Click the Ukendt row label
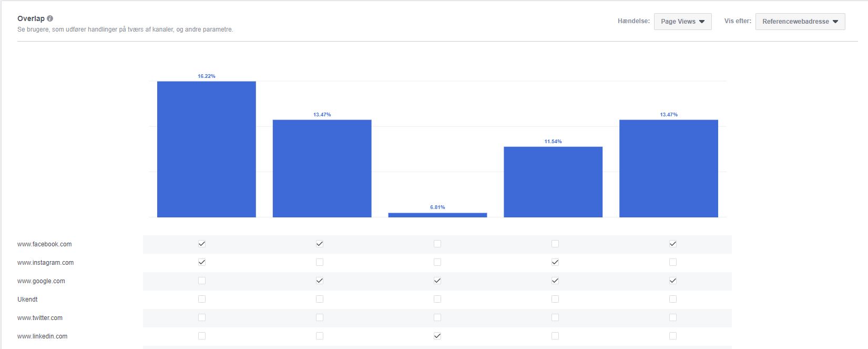Viewport: 868px width, 349px height. (x=27, y=299)
